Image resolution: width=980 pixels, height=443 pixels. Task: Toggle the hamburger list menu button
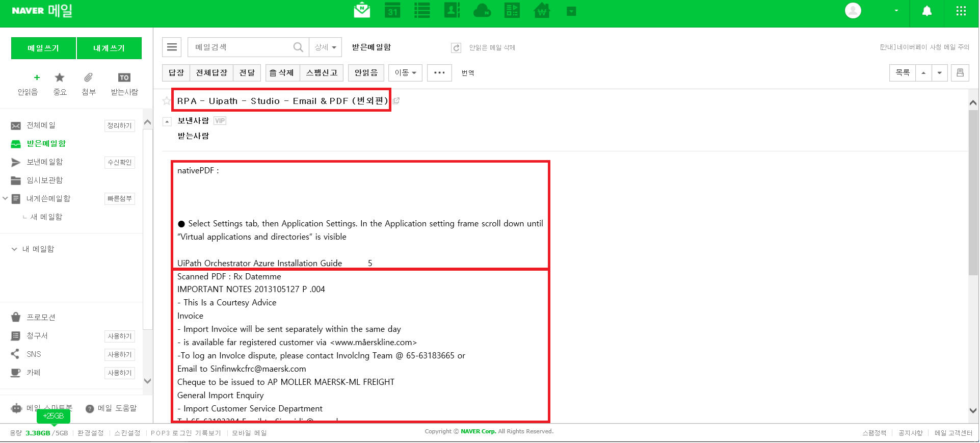[x=172, y=47]
